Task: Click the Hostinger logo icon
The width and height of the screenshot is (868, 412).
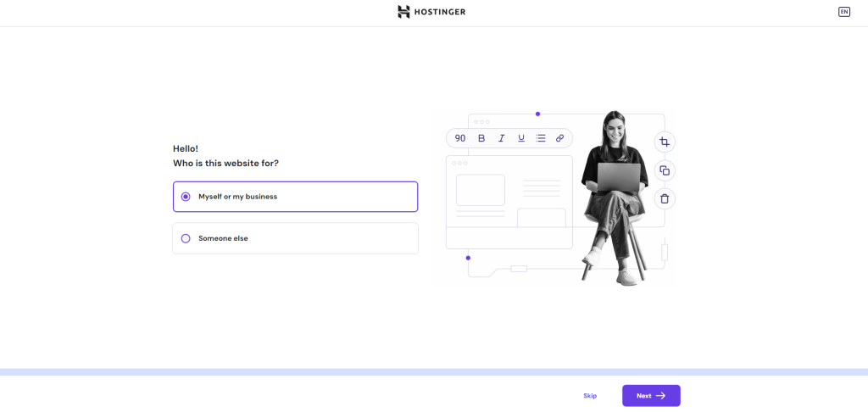Action: pyautogui.click(x=404, y=12)
